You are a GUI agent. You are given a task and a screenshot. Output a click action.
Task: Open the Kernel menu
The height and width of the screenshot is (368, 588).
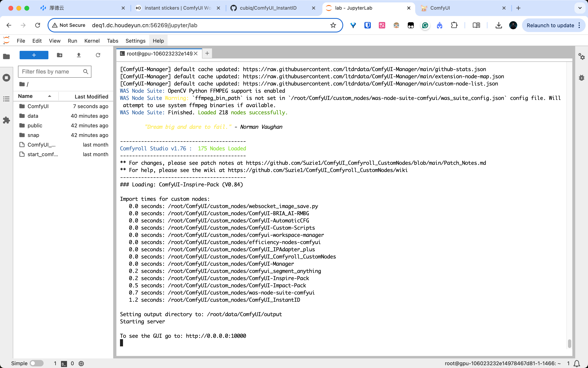tap(92, 41)
